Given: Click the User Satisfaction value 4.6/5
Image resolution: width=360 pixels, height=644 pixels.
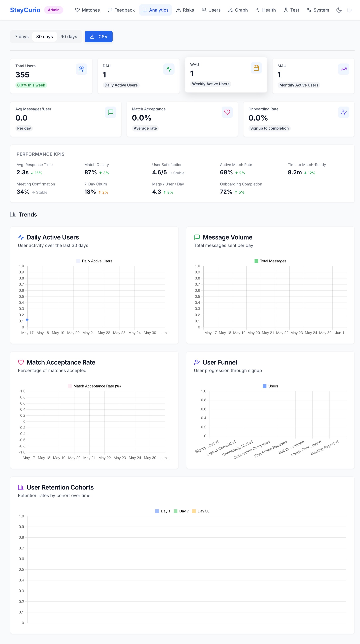Looking at the screenshot, I should [160, 172].
